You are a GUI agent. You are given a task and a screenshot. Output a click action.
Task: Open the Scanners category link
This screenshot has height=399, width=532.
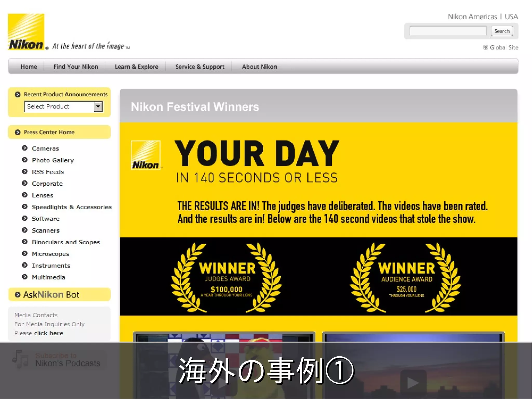(46, 231)
